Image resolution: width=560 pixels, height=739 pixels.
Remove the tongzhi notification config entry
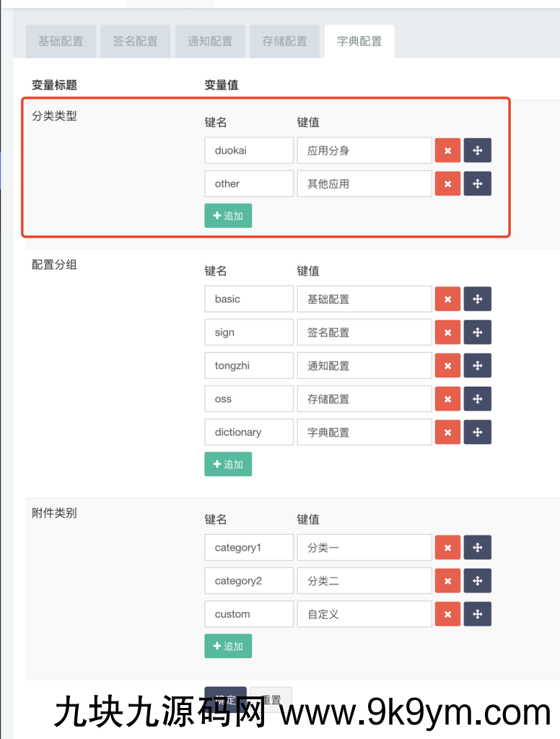[x=447, y=365]
